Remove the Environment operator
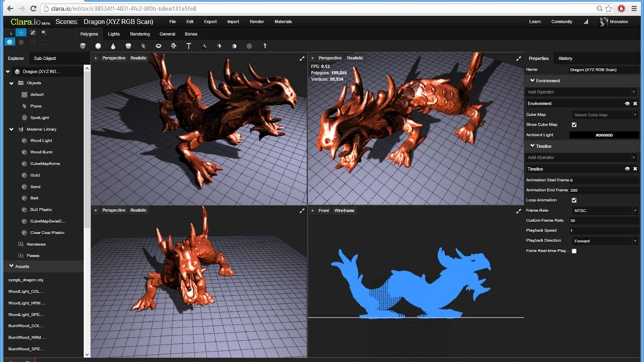The width and height of the screenshot is (644, 362). point(635,104)
